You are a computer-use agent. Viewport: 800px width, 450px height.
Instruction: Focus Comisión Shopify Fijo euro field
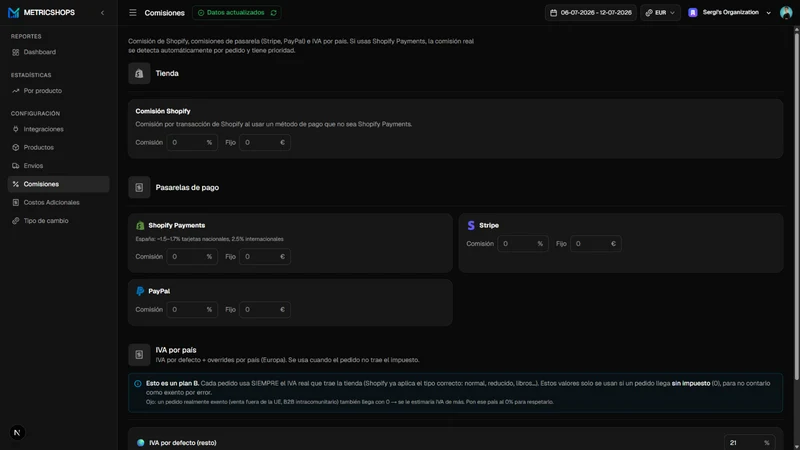coord(265,142)
